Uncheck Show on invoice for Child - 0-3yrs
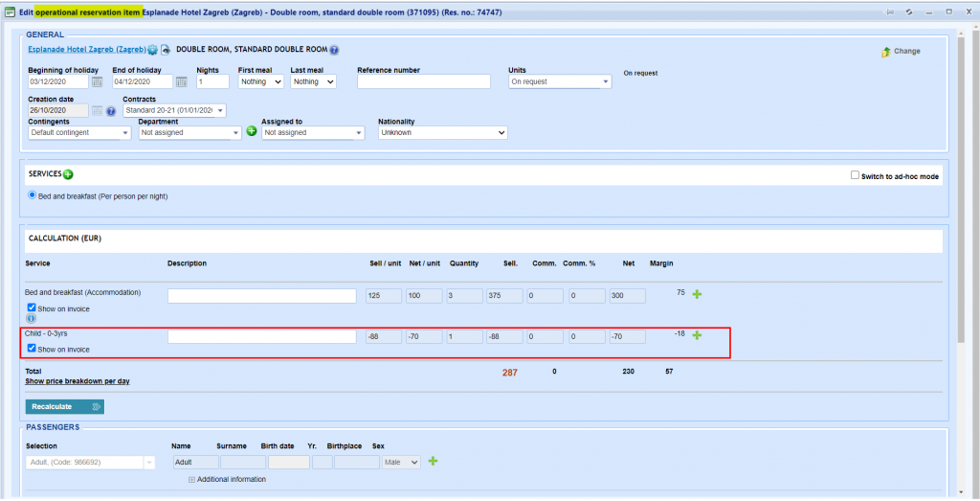This screenshot has height=501, width=980. point(32,349)
